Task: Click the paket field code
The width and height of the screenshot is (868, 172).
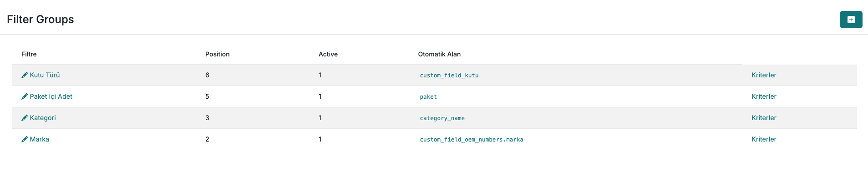Action: pyautogui.click(x=428, y=97)
